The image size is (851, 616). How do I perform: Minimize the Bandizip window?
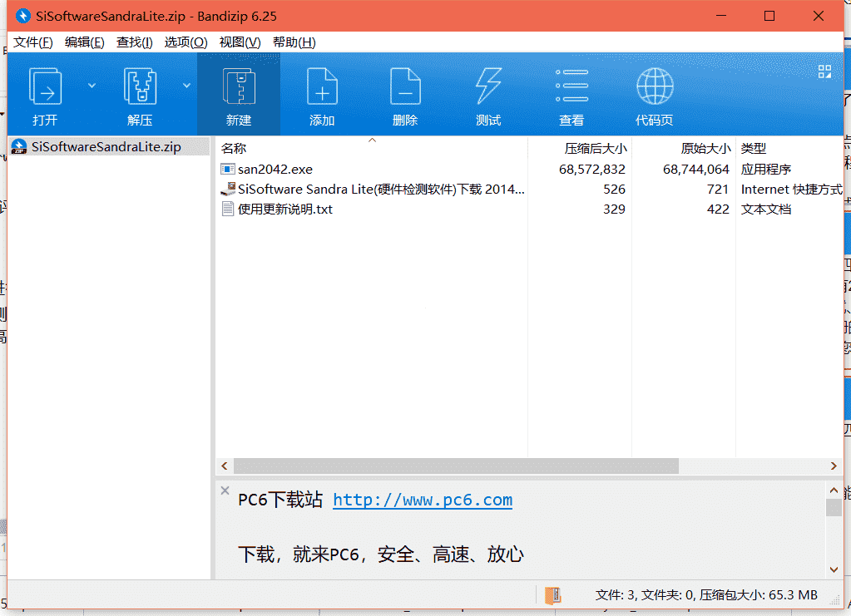click(x=720, y=16)
